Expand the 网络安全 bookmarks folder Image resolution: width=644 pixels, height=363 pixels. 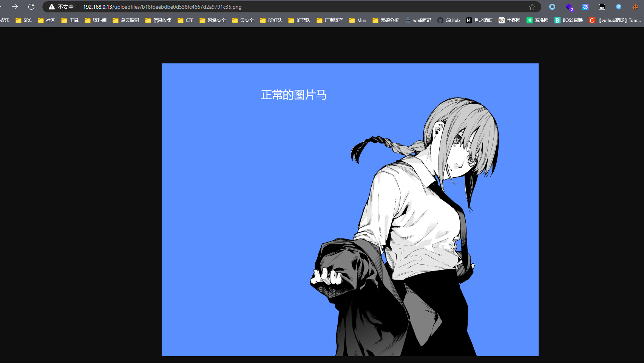(x=213, y=20)
